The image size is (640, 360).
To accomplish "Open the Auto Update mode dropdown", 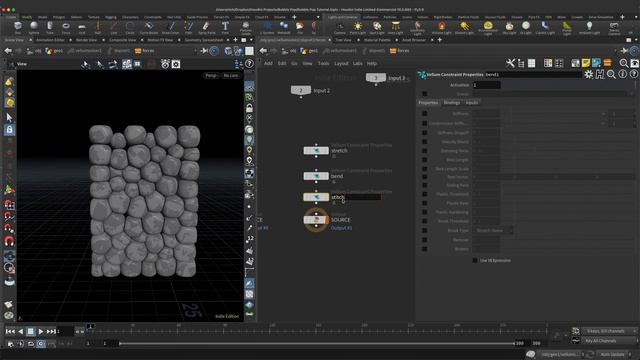I will coord(615,354).
